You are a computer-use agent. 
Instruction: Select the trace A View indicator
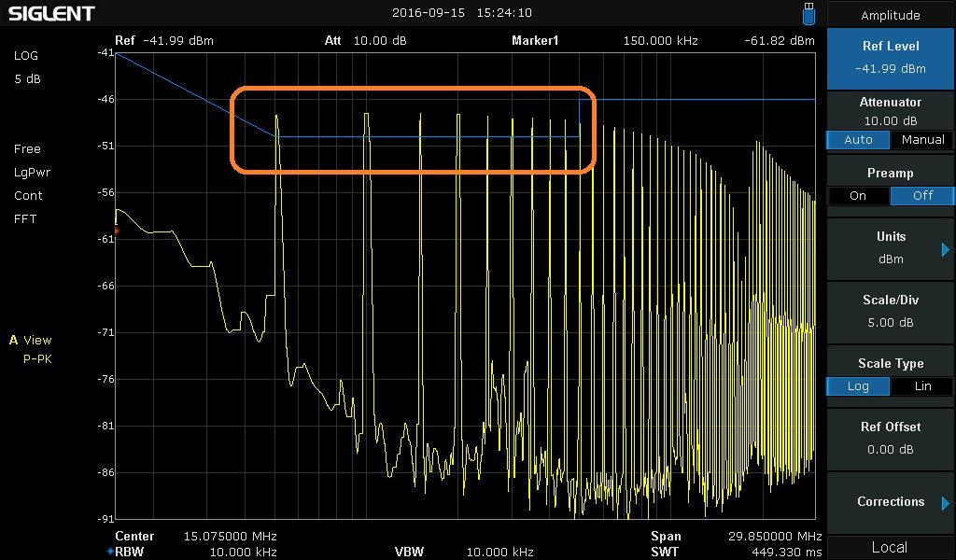click(x=31, y=341)
